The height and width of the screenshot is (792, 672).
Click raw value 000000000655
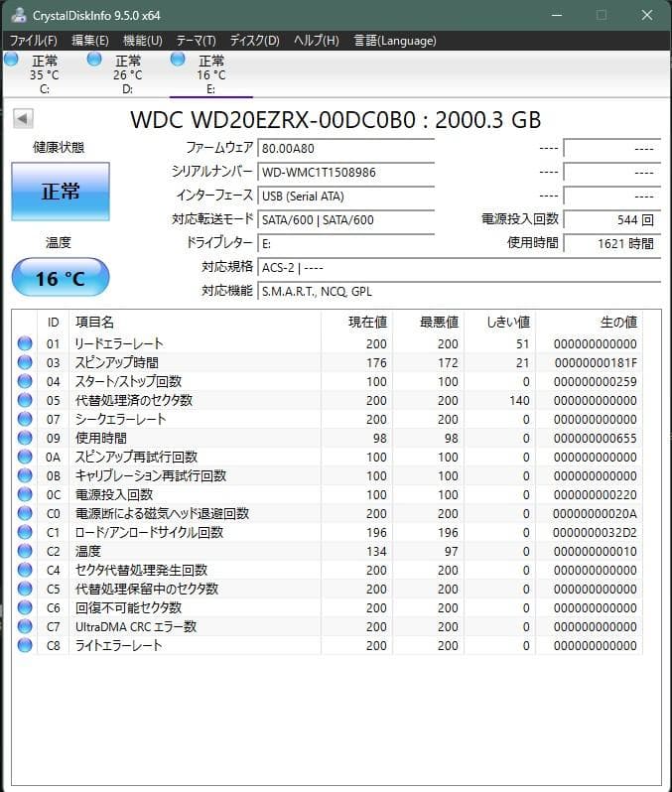pos(596,438)
